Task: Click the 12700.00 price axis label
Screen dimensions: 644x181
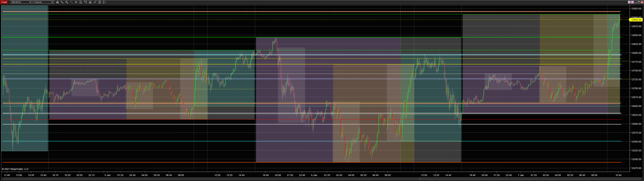Action: [x=636, y=88]
